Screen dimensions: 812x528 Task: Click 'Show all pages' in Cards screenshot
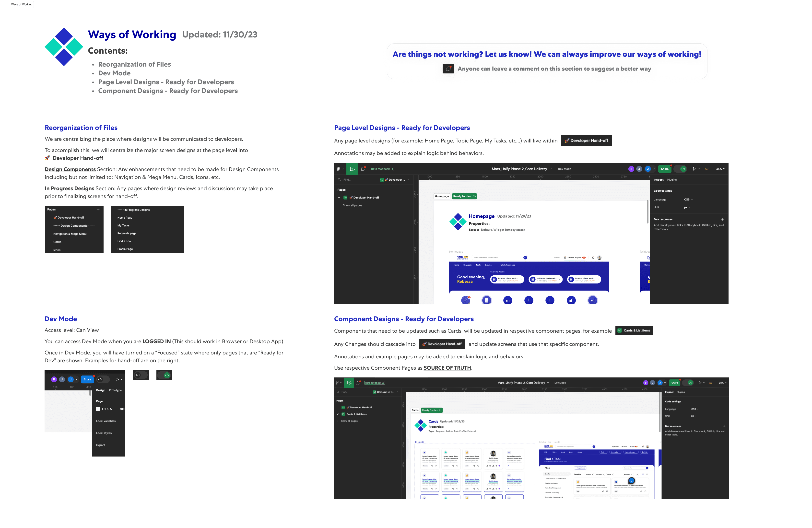pos(349,421)
